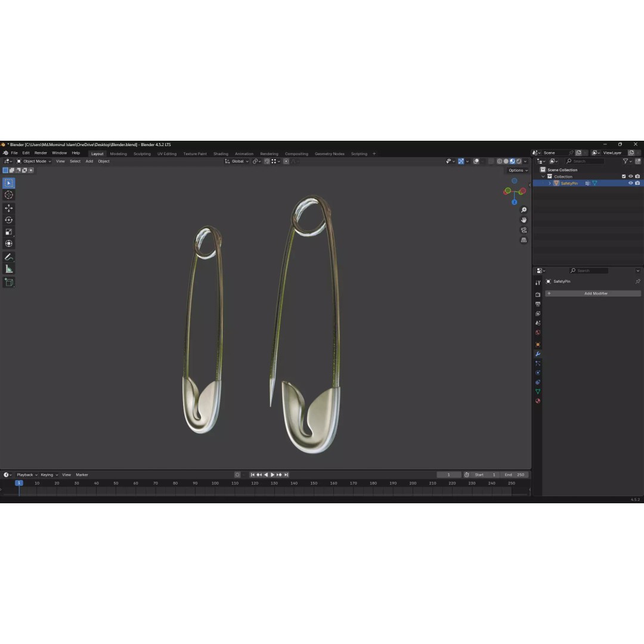The image size is (644, 644).
Task: Open the World properties tab
Action: pyautogui.click(x=538, y=332)
